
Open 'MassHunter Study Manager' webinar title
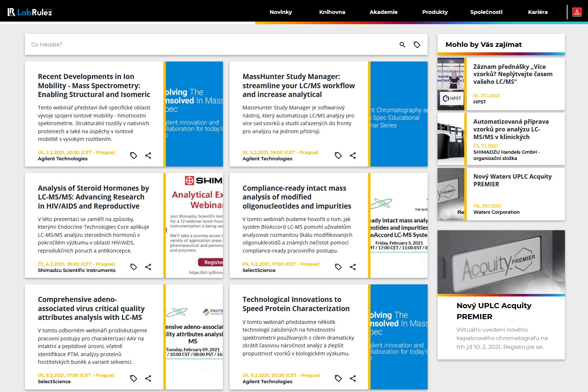click(299, 86)
